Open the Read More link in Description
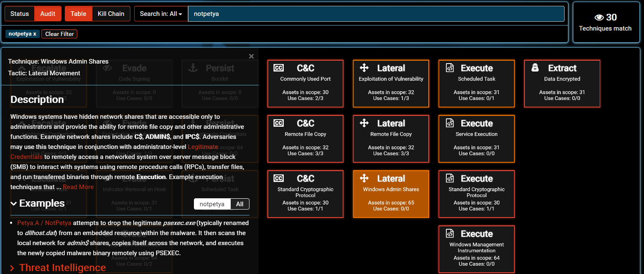Image resolution: width=644 pixels, height=274 pixels. (x=78, y=187)
